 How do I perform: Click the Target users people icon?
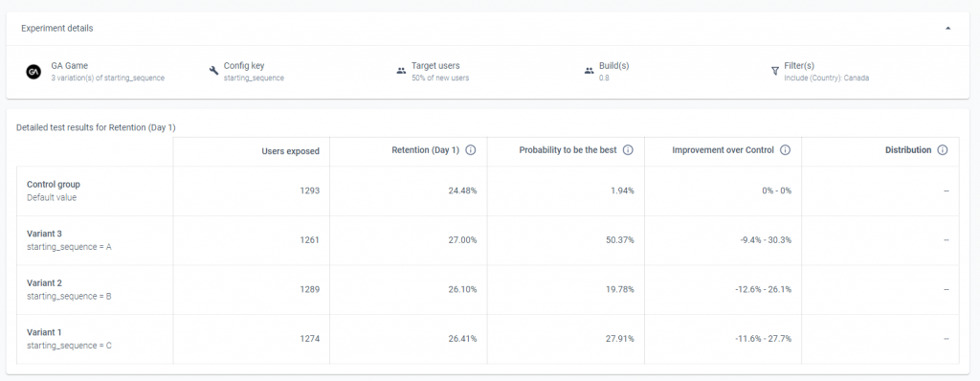tap(401, 72)
